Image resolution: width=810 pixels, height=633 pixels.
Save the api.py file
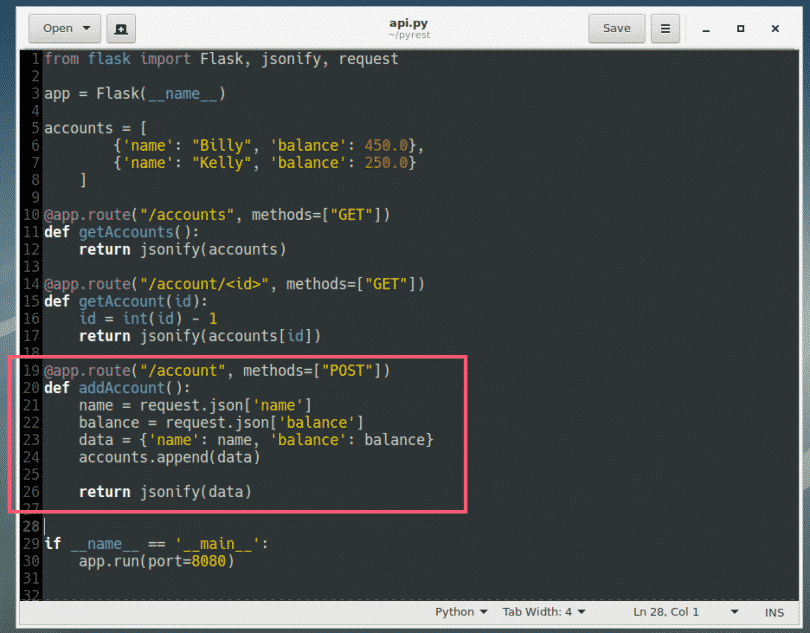(616, 28)
